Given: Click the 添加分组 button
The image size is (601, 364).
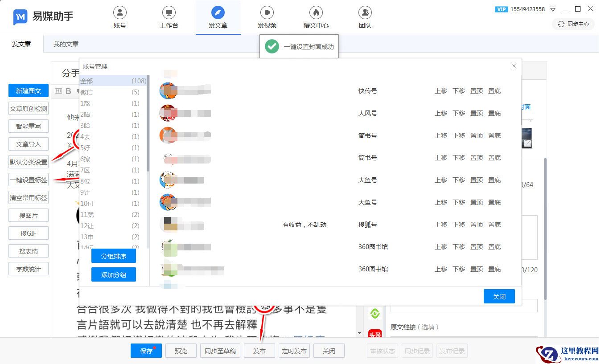Looking at the screenshot, I should click(114, 275).
